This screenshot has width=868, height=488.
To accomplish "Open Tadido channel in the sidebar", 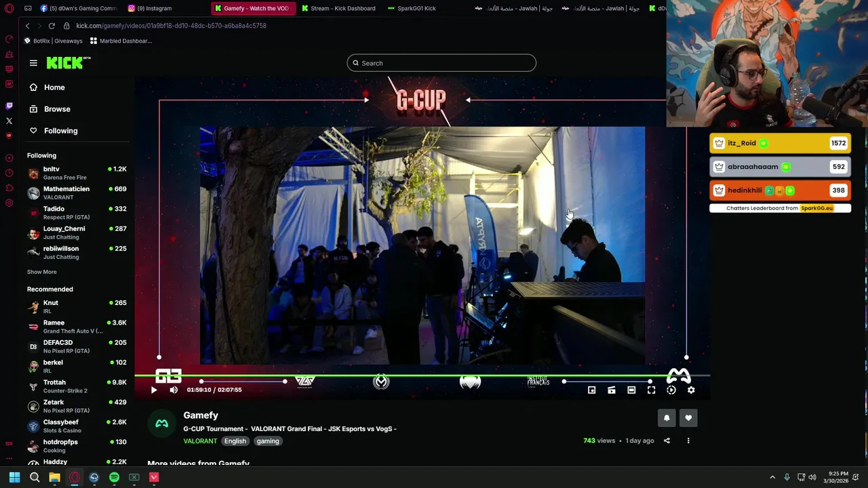I will (x=77, y=212).
